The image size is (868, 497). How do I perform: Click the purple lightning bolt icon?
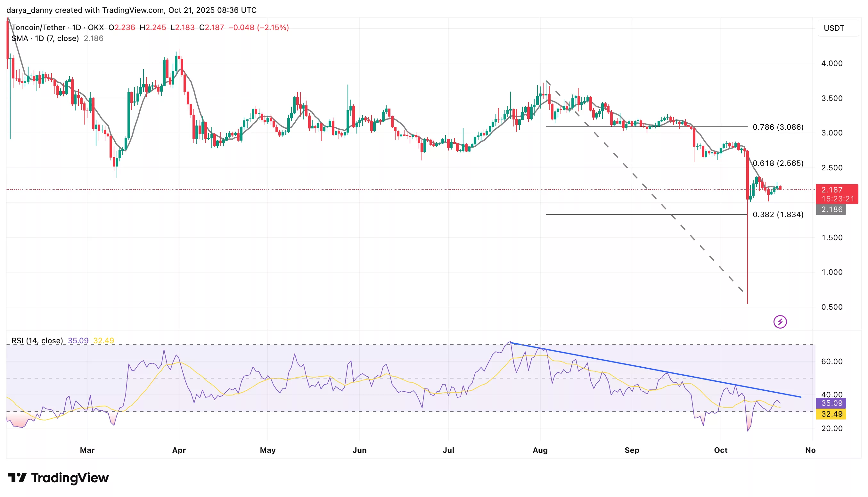click(x=780, y=322)
